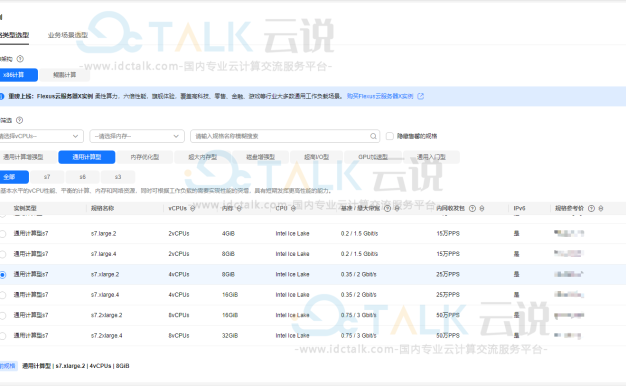The width and height of the screenshot is (626, 386).
Task: Select the s7.2xlarge.4 row radio button
Action: [3, 336]
